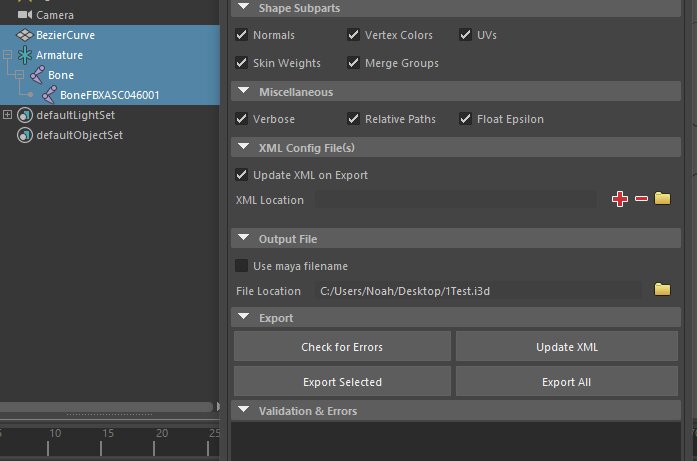
Task: Click the outliner horizontal scrollbar
Action: pyautogui.click(x=108, y=407)
